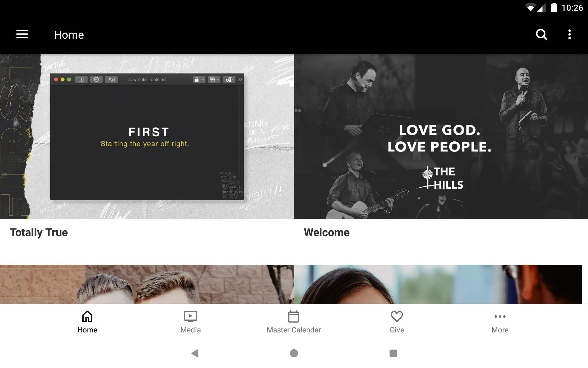The image size is (588, 368).
Task: Open the Home tab
Action: (87, 321)
